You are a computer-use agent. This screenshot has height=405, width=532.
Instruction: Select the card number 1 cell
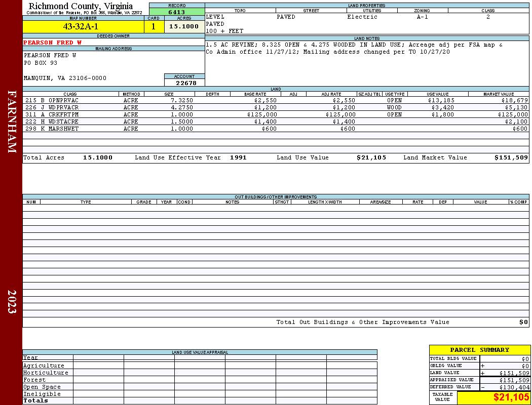pyautogui.click(x=154, y=27)
